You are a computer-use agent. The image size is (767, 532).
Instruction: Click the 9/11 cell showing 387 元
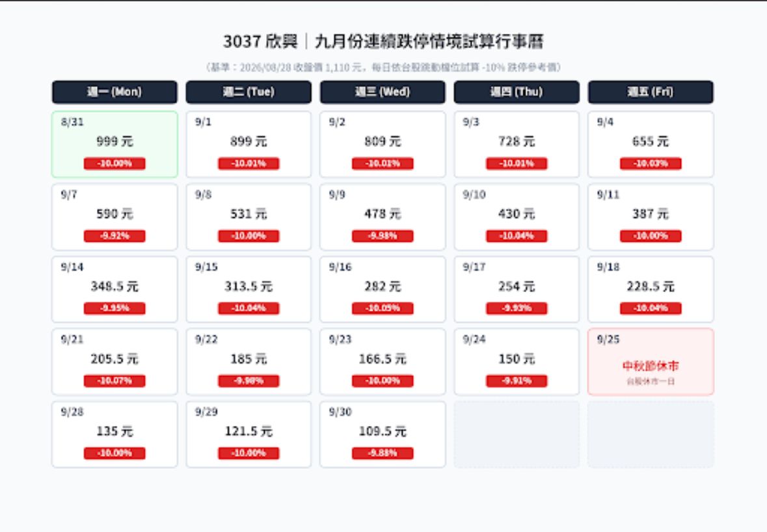(x=651, y=217)
